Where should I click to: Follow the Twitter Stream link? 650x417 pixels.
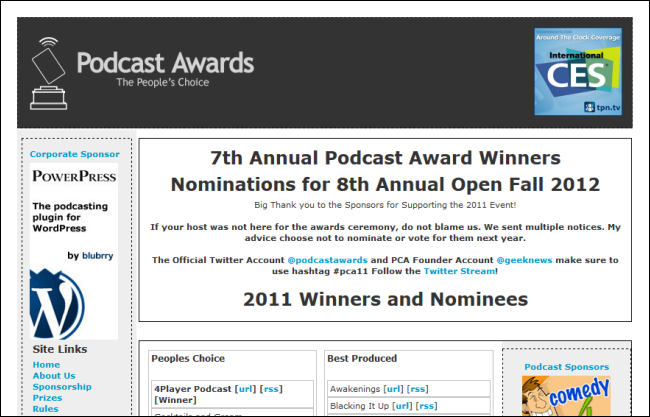[x=459, y=271]
